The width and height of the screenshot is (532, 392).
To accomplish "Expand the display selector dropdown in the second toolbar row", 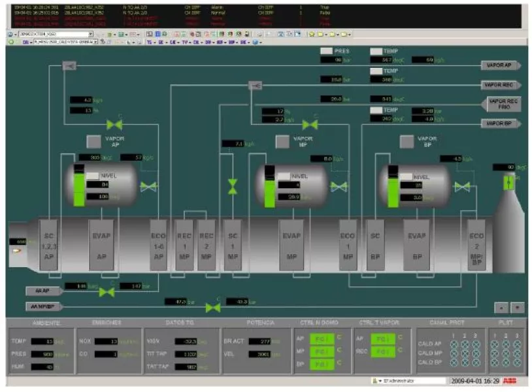I will pyautogui.click(x=95, y=42).
